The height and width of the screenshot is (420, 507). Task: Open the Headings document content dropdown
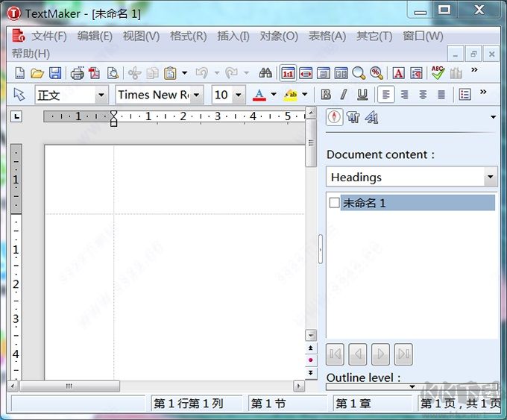(490, 178)
